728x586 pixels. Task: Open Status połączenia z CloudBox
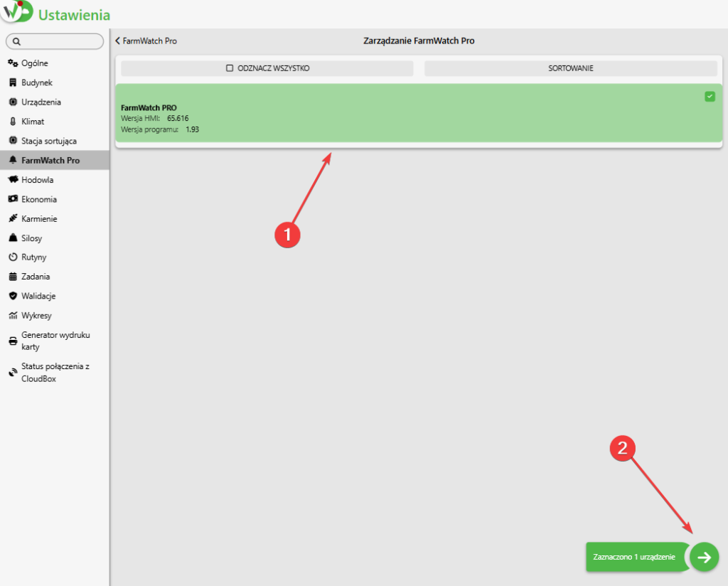pyautogui.click(x=54, y=373)
